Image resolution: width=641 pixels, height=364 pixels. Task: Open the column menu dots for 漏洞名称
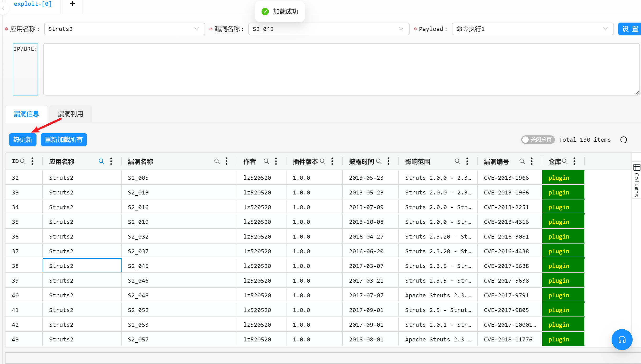pos(227,161)
